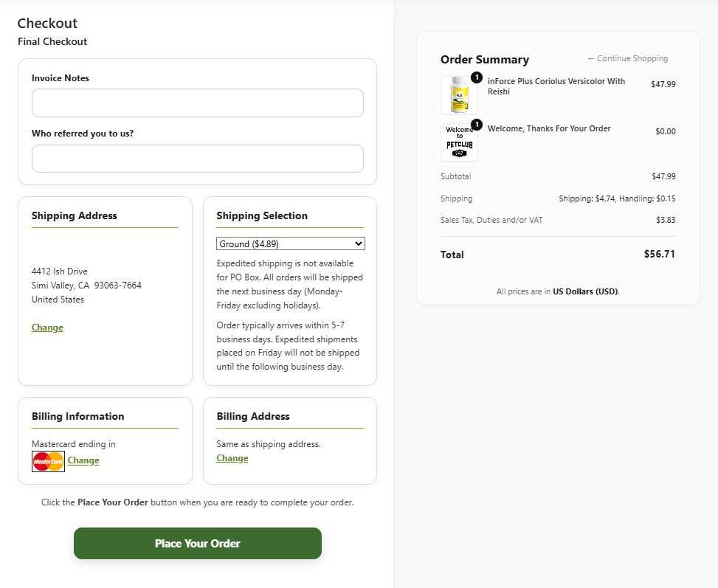The width and height of the screenshot is (718, 588).
Task: Click the Welcome to PetClub thumbnail
Action: pyautogui.click(x=459, y=142)
